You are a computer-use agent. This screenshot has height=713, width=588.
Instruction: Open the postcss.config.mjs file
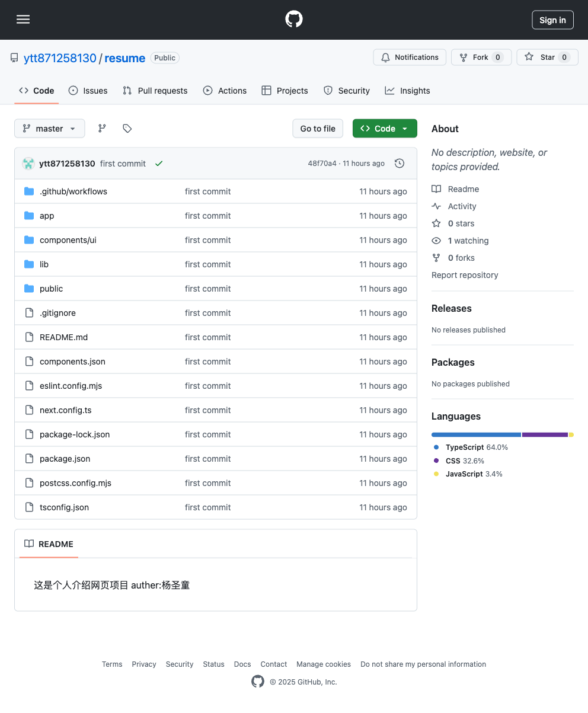[x=75, y=483]
